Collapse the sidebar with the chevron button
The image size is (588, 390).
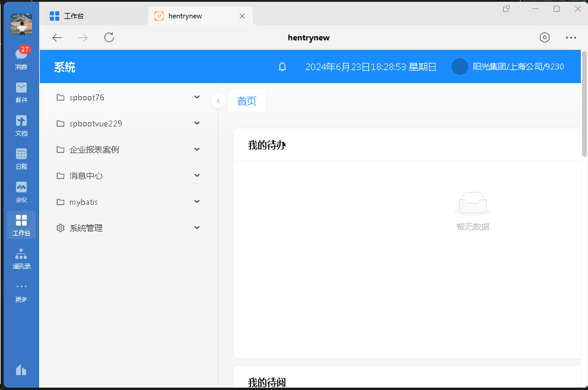[218, 101]
